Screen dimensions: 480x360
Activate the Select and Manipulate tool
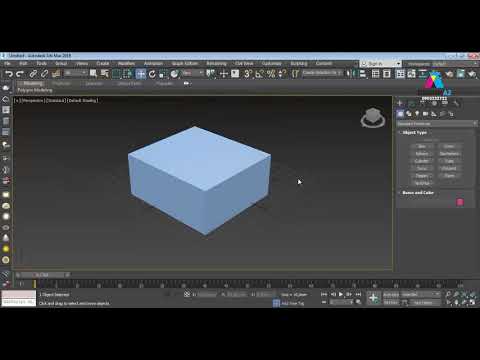click(x=223, y=74)
